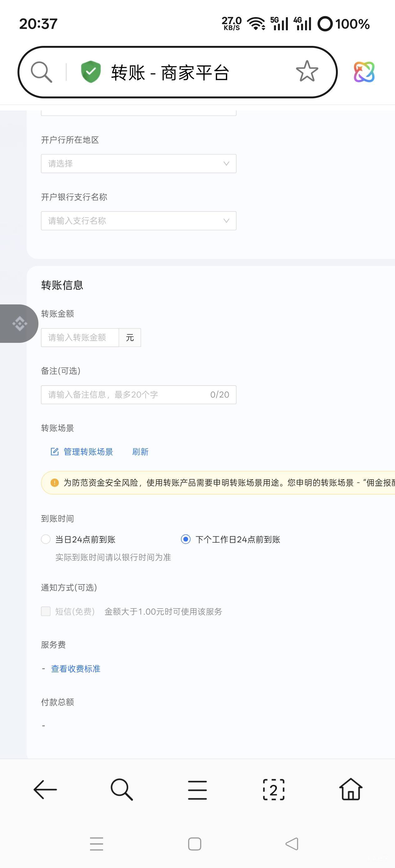Go to browser home page icon
The width and height of the screenshot is (395, 868).
coord(351,790)
